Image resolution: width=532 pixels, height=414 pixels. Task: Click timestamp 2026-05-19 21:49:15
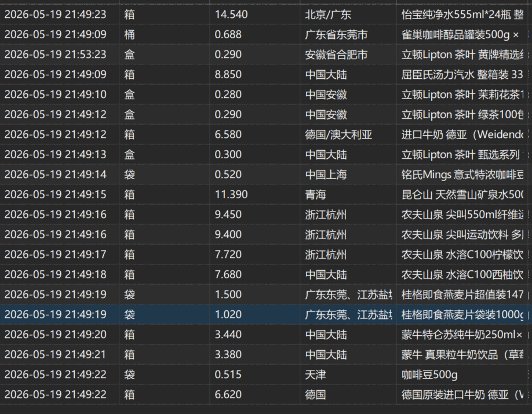tap(55, 195)
